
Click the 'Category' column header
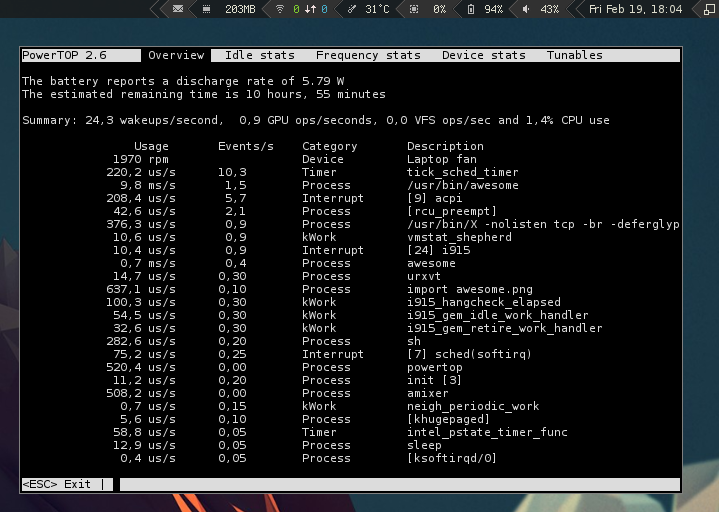330,146
